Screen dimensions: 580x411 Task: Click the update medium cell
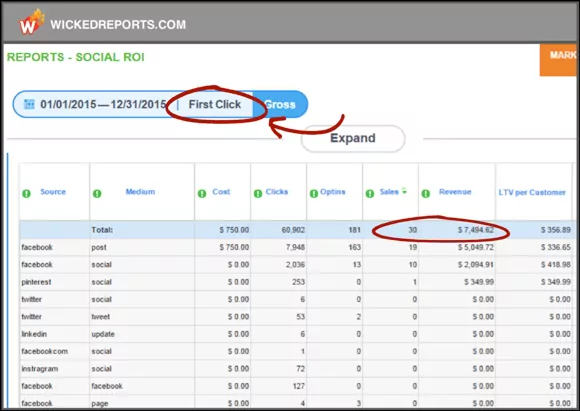point(103,334)
